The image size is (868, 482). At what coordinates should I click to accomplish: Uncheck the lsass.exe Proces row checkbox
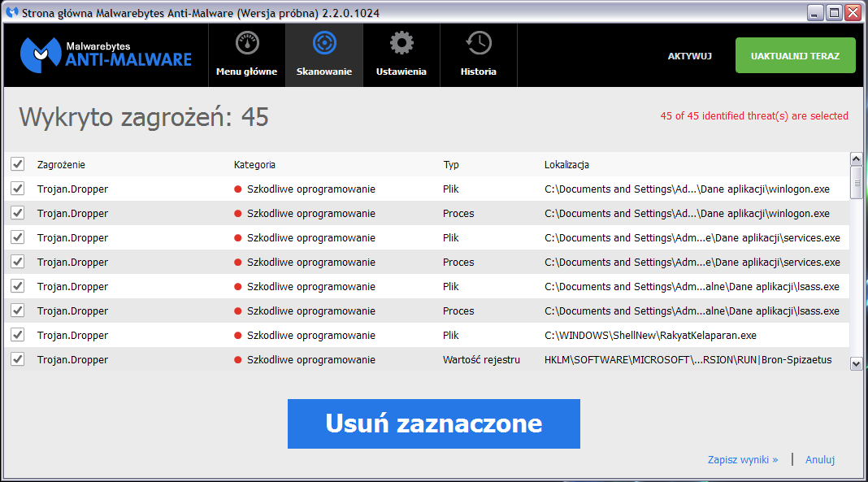(18, 310)
